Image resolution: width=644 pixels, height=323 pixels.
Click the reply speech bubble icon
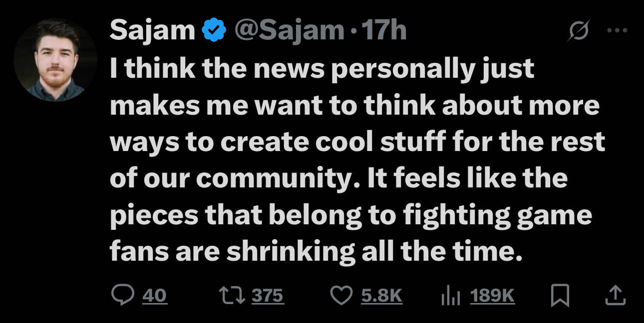122,296
